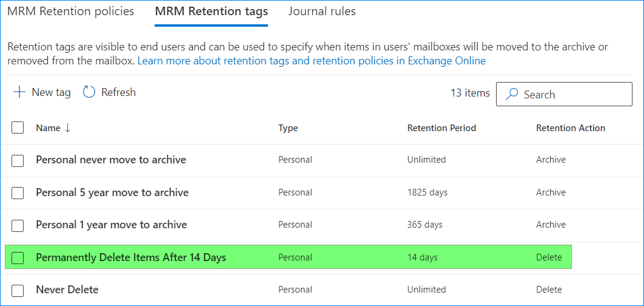Click the New tag plus icon
644x306 pixels.
tap(19, 92)
